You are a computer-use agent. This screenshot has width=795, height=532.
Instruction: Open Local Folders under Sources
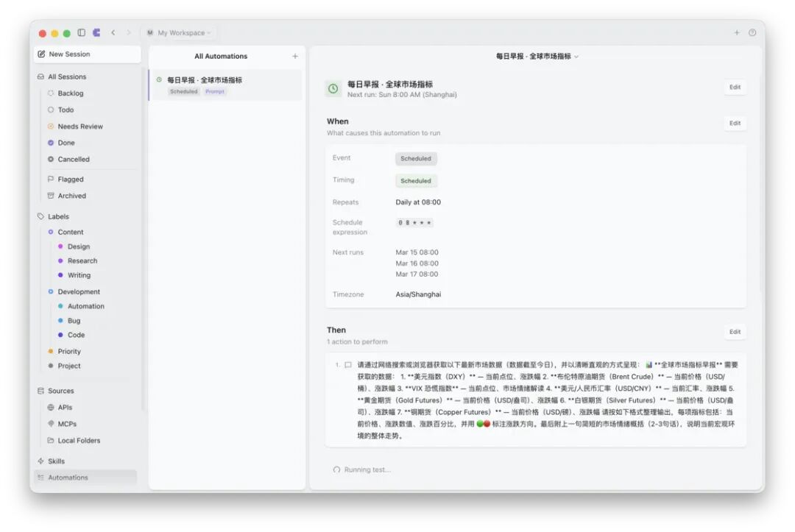point(79,440)
